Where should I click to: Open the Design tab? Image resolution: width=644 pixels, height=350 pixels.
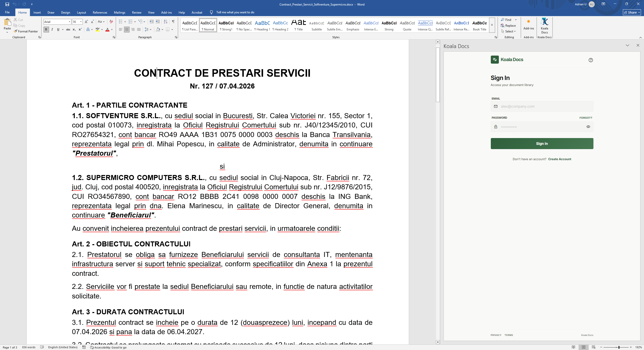pyautogui.click(x=65, y=12)
